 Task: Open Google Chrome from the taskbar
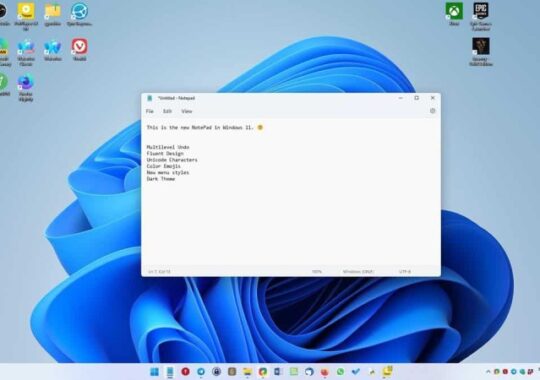point(263,371)
